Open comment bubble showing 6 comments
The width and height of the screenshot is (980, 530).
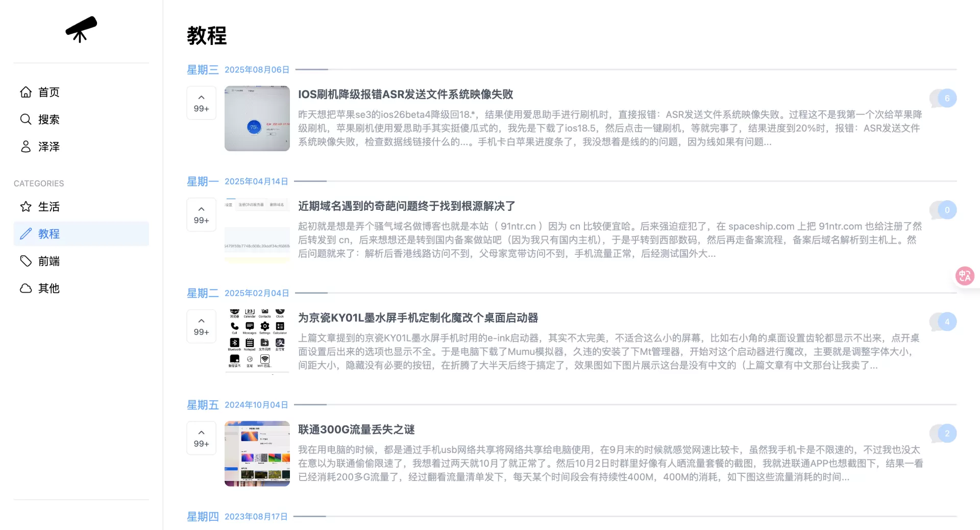coord(946,98)
